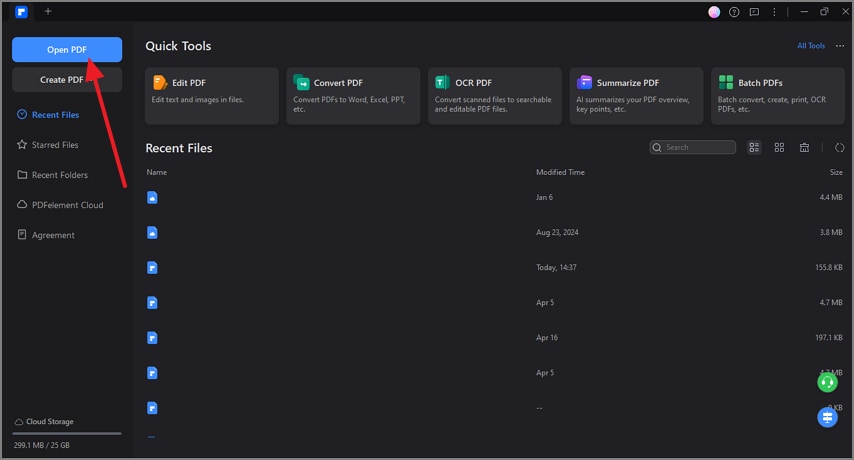Image resolution: width=854 pixels, height=460 pixels.
Task: Click the clear recent files trash icon
Action: tap(804, 148)
